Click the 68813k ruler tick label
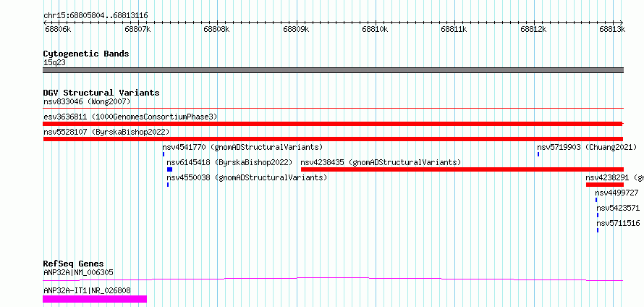This screenshot has width=644, height=307. tap(612, 29)
